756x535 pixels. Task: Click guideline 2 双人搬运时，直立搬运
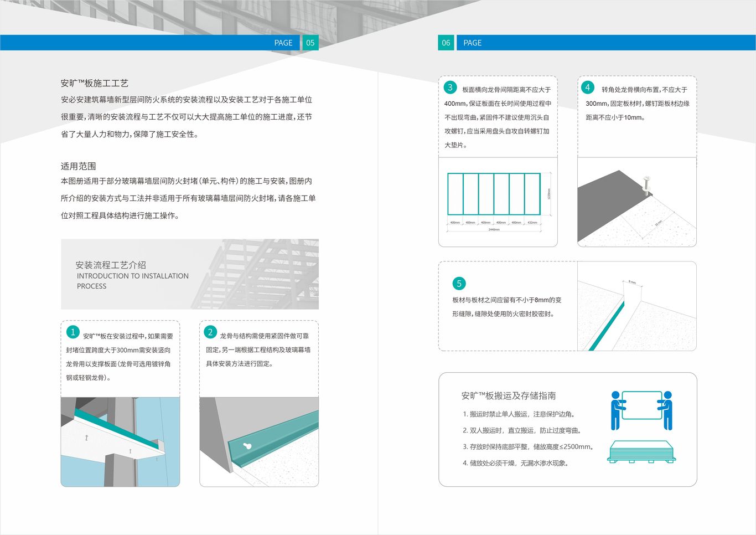(521, 430)
